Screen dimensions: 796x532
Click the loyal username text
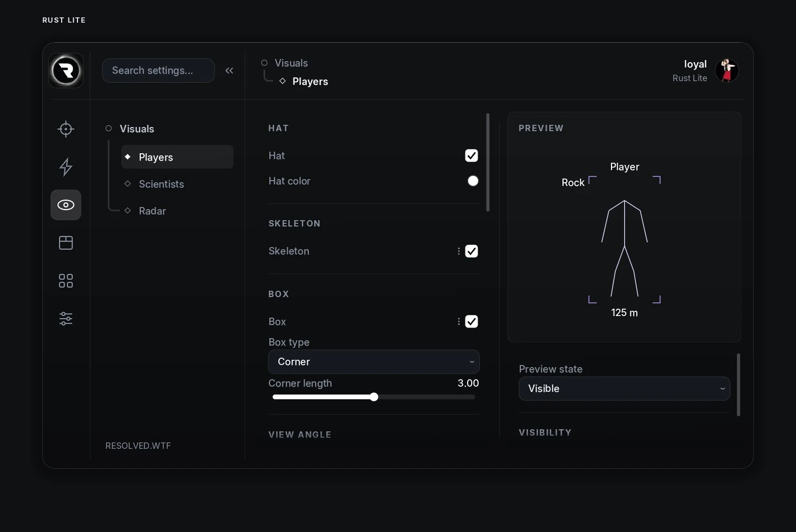(x=695, y=64)
